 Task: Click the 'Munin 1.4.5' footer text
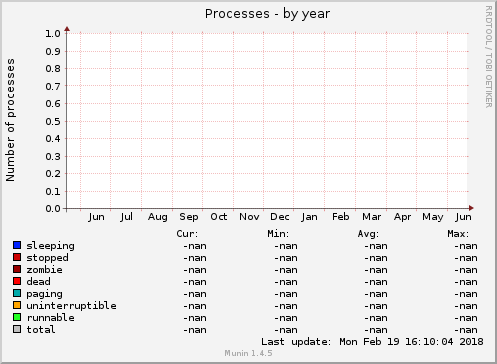coord(248,353)
